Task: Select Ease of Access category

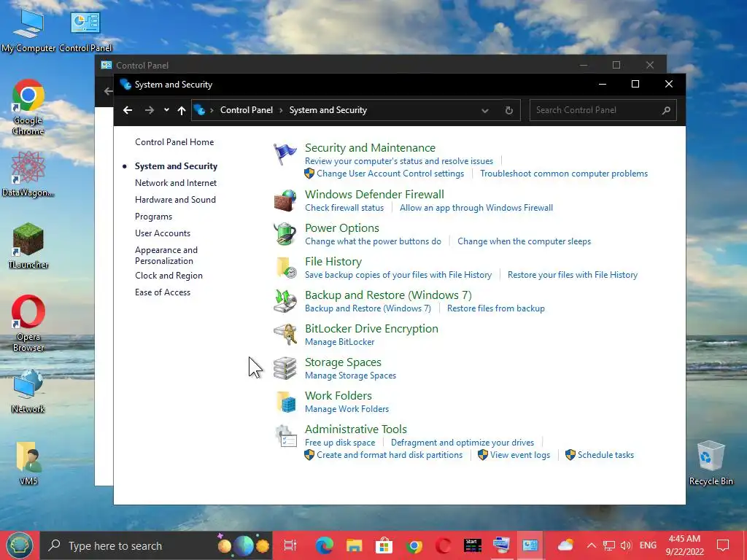Action: 163,292
